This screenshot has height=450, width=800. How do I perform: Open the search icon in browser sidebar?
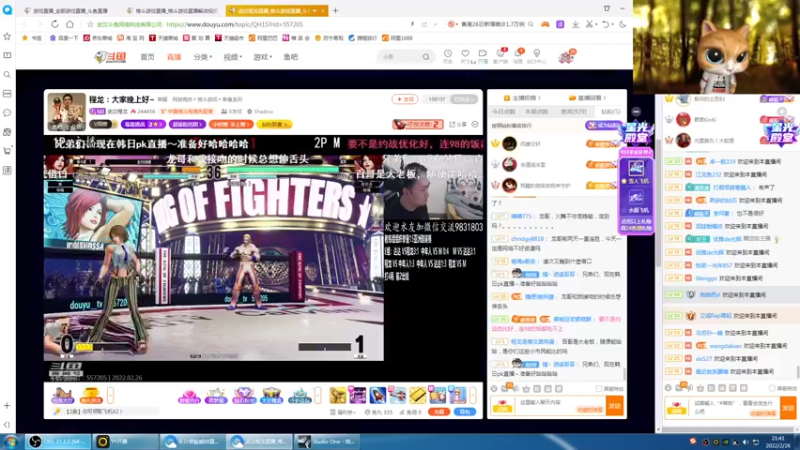pyautogui.click(x=7, y=74)
